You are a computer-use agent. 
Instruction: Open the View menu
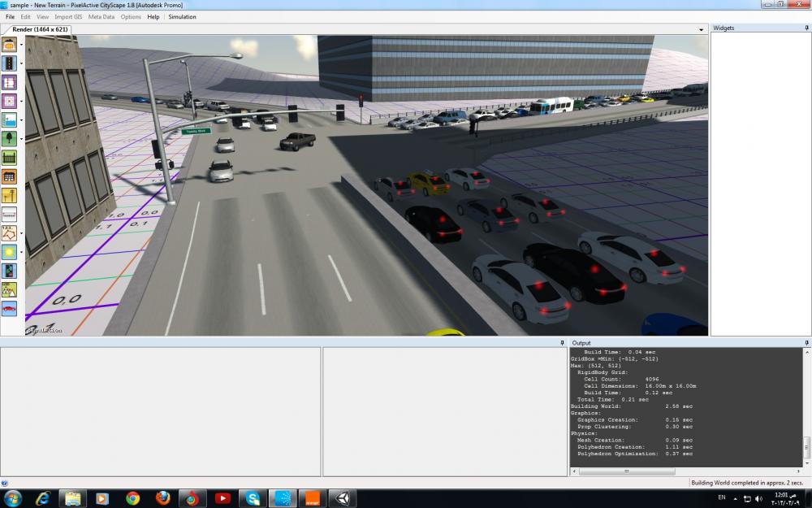coord(42,16)
